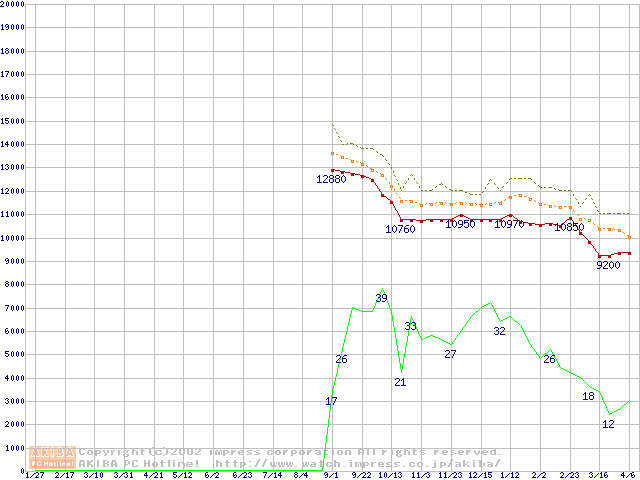The image size is (640, 480).
Task: Select the green peak label 39
Action: [381, 298]
